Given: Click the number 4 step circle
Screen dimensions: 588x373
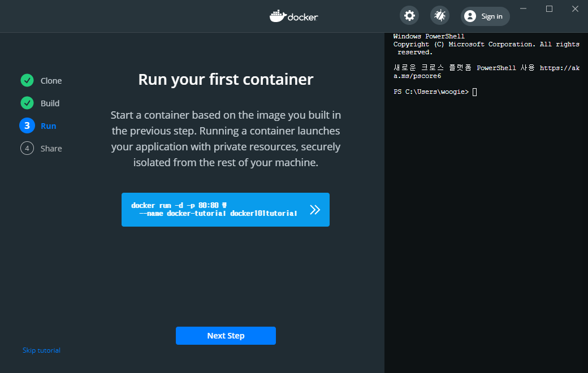Looking at the screenshot, I should (27, 149).
